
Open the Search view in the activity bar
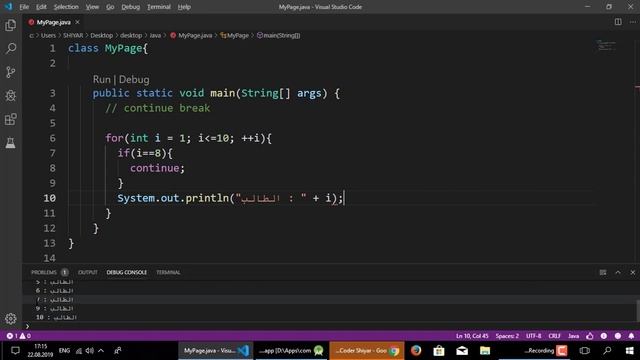coord(11,49)
